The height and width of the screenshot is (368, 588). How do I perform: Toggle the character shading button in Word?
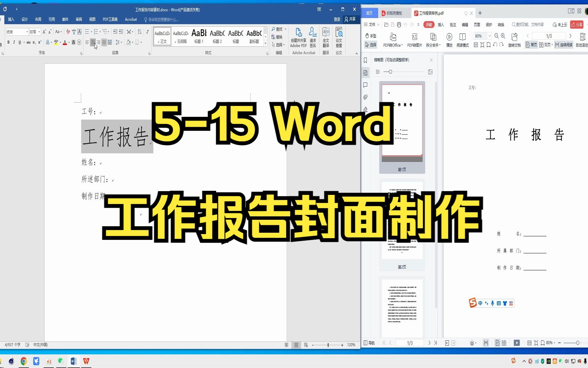73,42
